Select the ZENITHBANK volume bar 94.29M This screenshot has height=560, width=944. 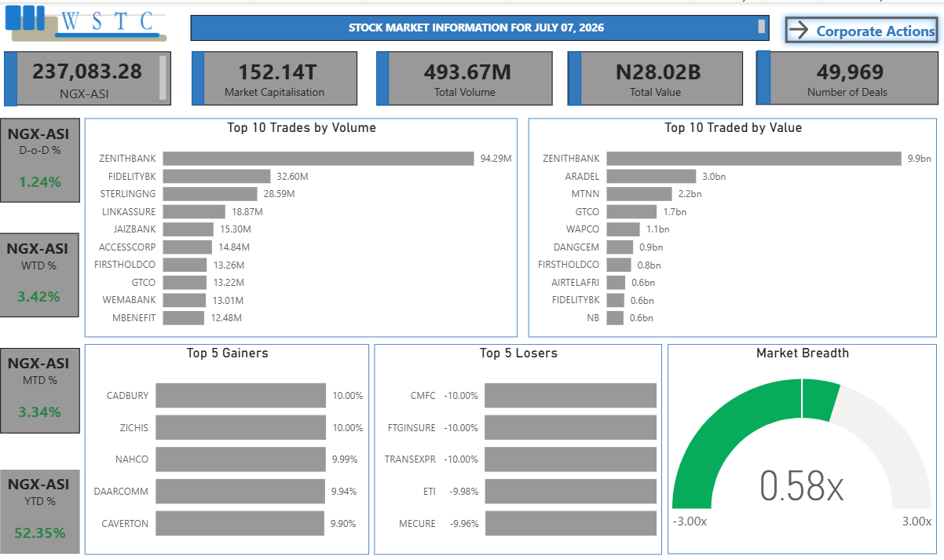click(318, 159)
